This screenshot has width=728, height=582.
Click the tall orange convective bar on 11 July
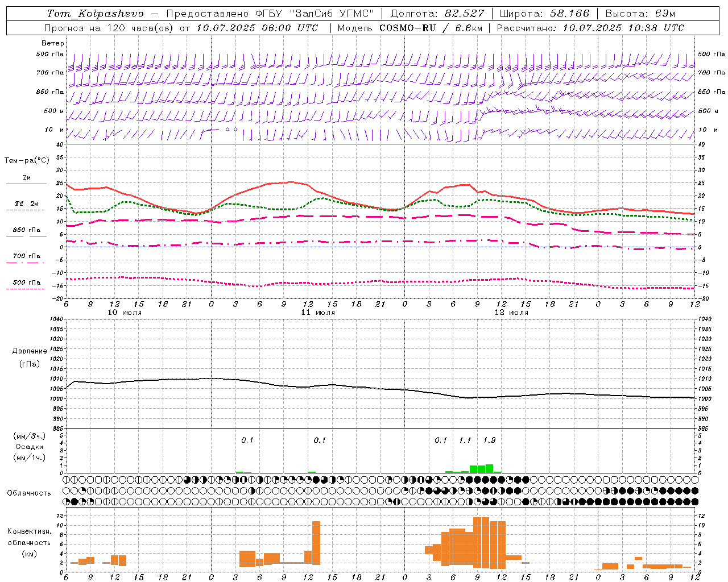coord(316,543)
